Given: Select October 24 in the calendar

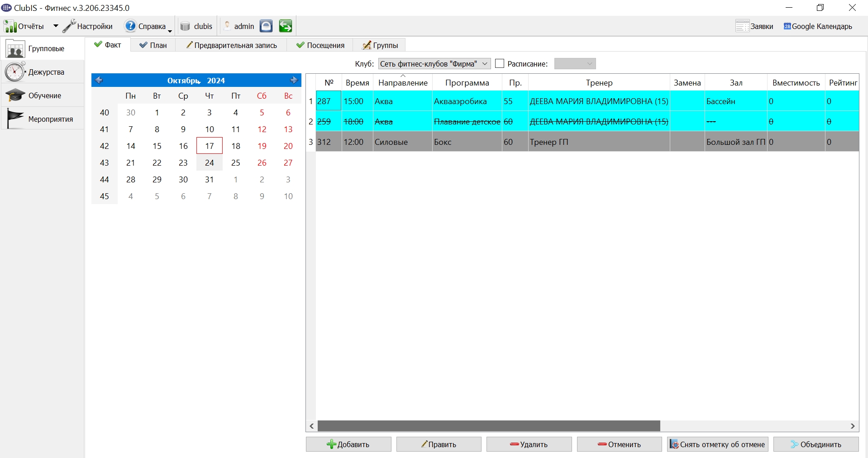Looking at the screenshot, I should [210, 163].
